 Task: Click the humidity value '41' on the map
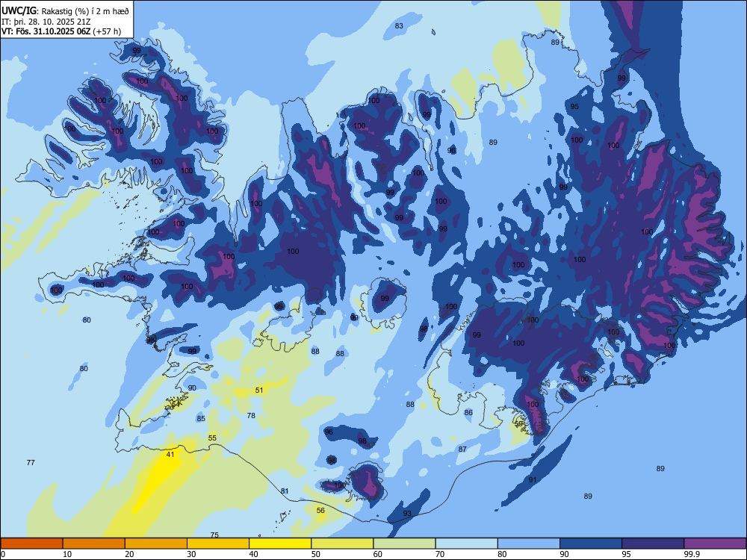click(x=170, y=454)
